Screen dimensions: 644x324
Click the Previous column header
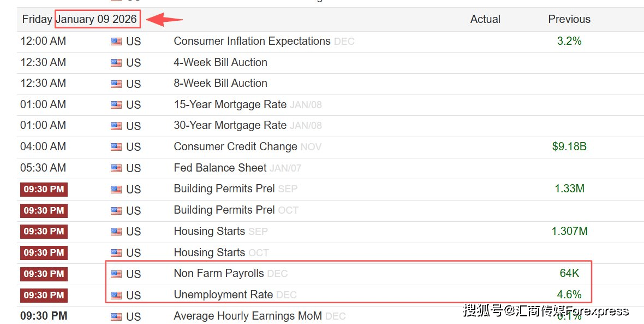coord(569,19)
